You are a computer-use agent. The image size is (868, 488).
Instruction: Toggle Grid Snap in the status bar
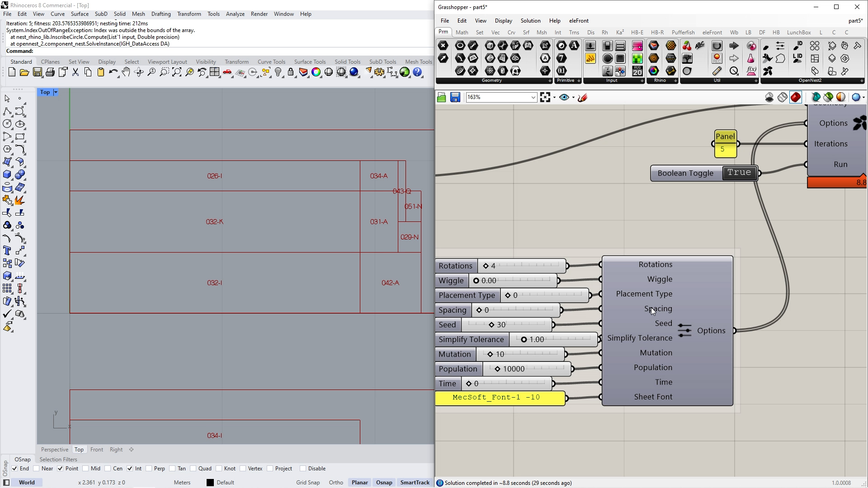(308, 483)
